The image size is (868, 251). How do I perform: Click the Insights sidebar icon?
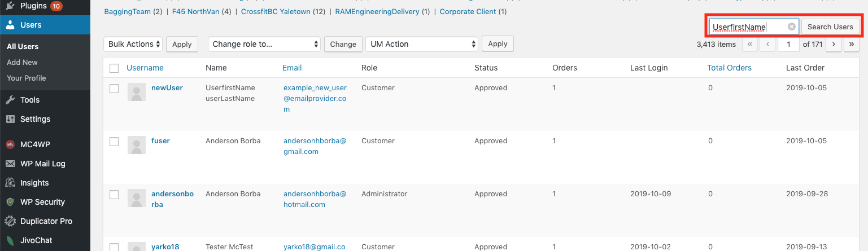click(x=10, y=183)
